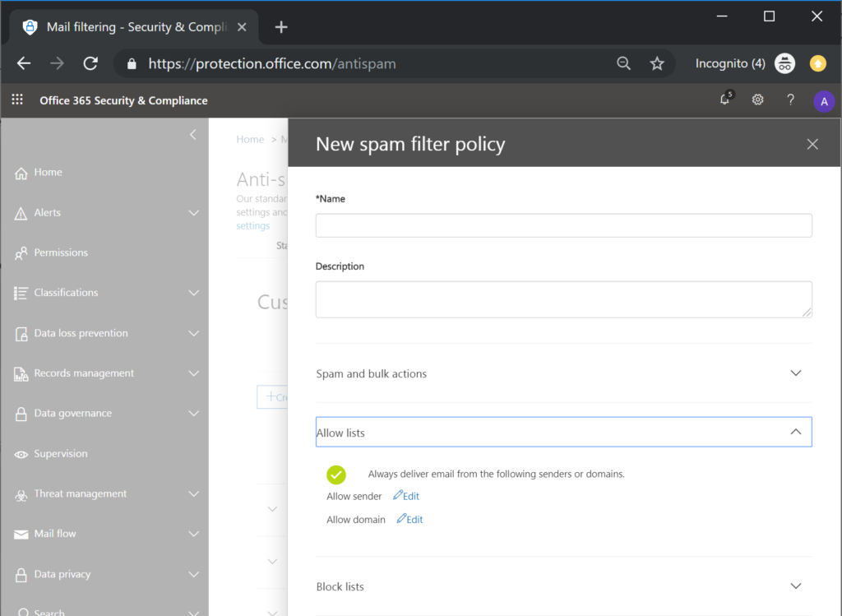The image size is (842, 616).
Task: Click the Description text box
Action: (563, 299)
